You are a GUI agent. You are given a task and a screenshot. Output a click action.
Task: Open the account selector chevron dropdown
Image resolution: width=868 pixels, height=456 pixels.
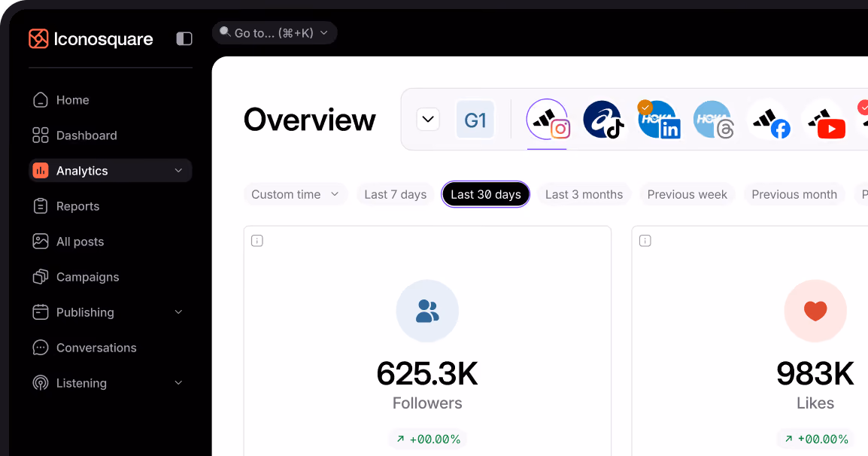(428, 119)
